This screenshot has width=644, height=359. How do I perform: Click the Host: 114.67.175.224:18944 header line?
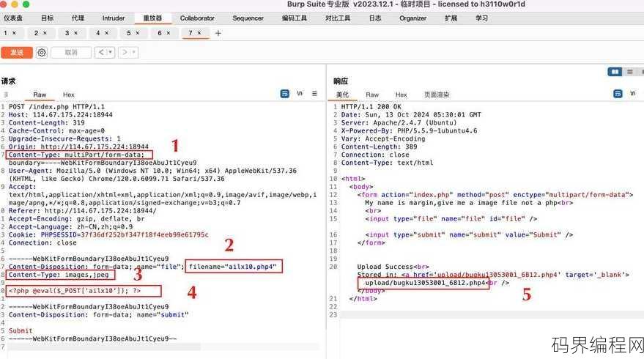click(x=60, y=114)
